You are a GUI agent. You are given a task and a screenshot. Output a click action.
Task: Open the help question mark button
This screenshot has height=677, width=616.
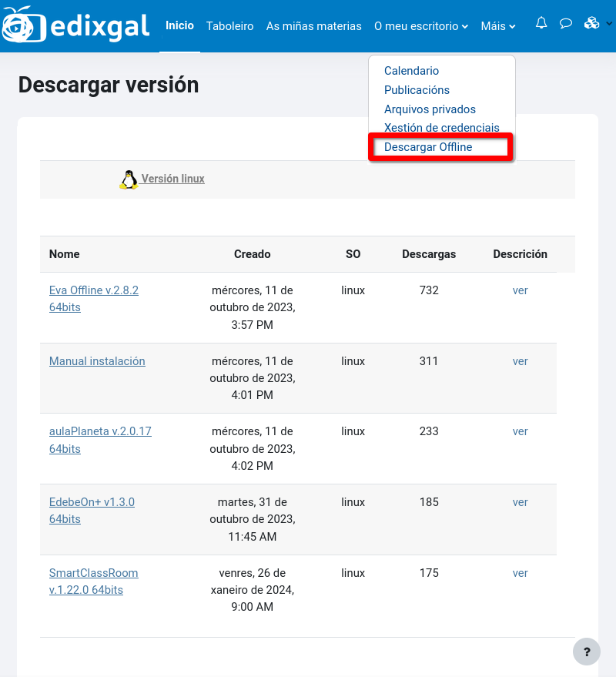coord(587,651)
